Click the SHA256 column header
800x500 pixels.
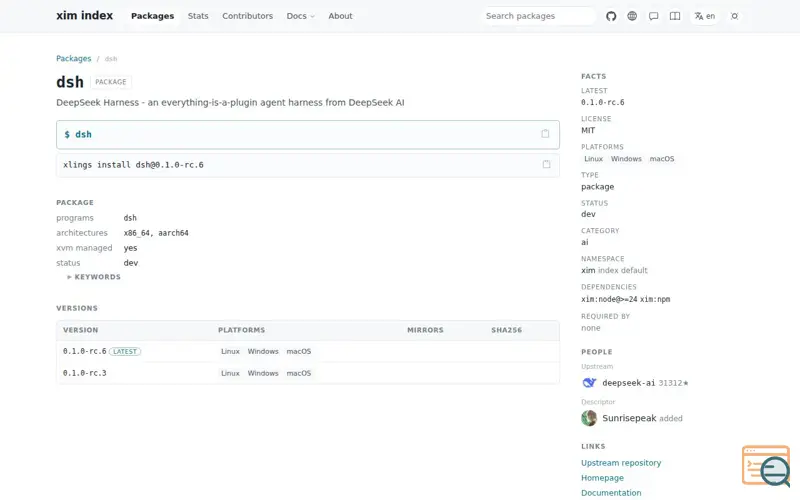point(507,330)
